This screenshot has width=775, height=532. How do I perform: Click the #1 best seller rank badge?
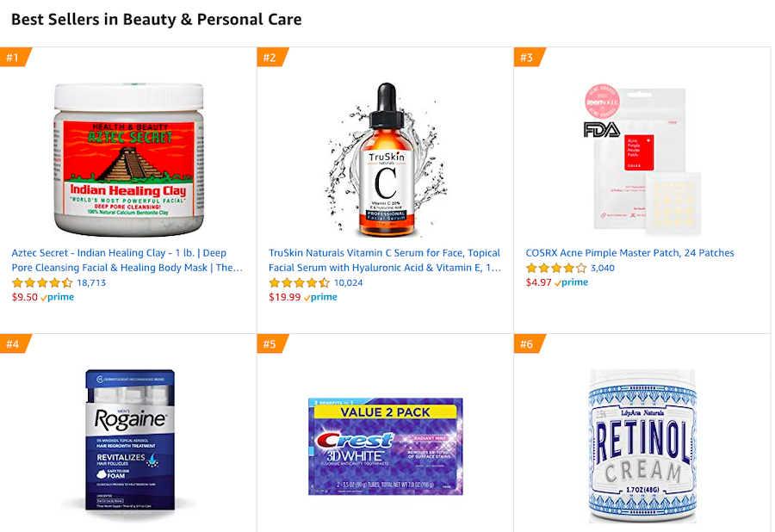click(x=13, y=58)
